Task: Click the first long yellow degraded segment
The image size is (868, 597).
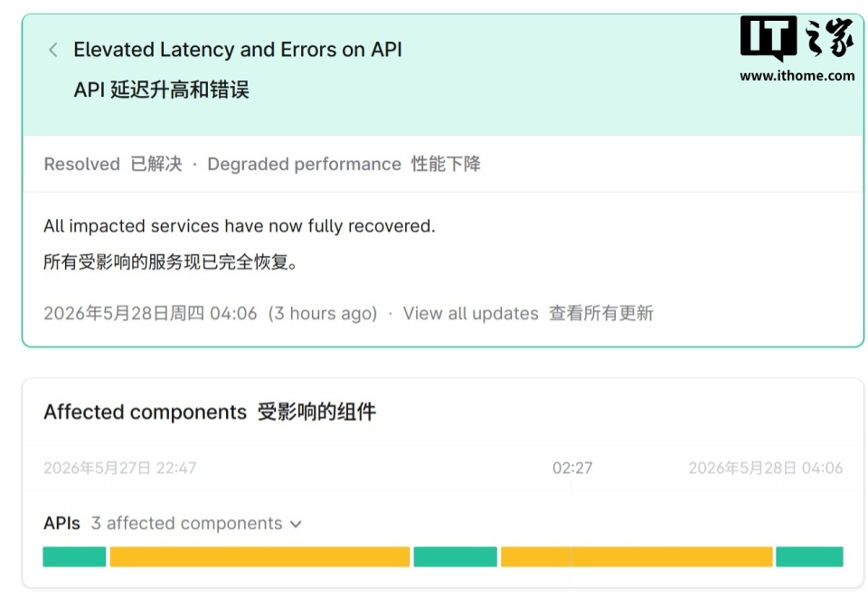Action: [259, 556]
